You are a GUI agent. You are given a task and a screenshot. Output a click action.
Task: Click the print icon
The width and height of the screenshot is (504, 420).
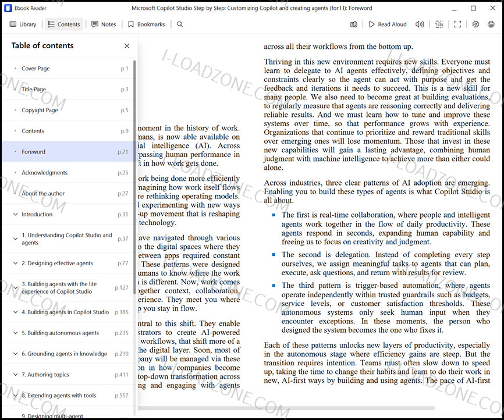pyautogui.click(x=491, y=24)
